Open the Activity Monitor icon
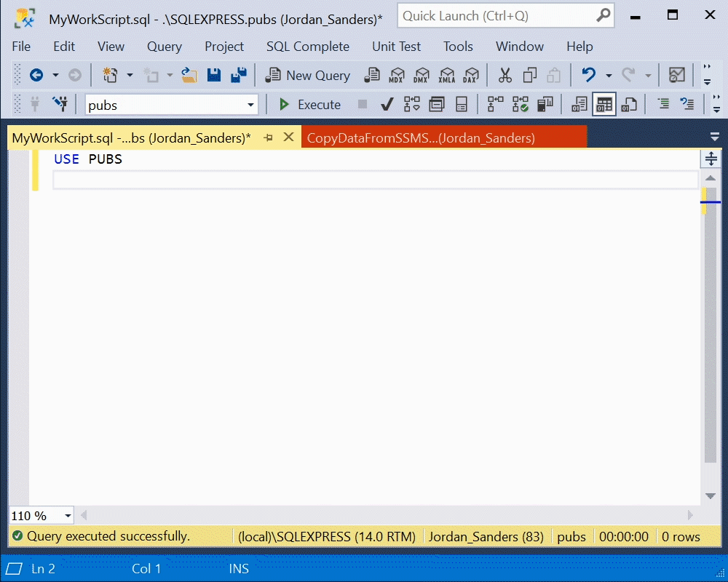This screenshot has width=728, height=582. [x=676, y=75]
